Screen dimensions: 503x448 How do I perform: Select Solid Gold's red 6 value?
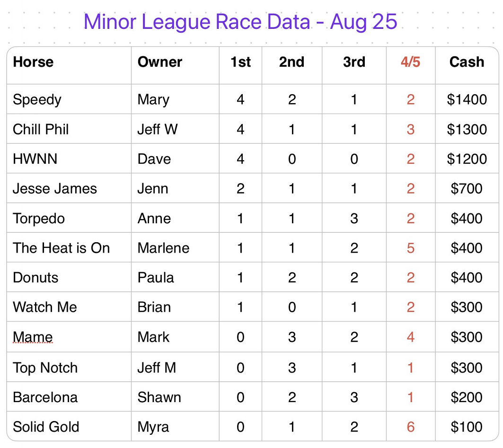pyautogui.click(x=411, y=427)
